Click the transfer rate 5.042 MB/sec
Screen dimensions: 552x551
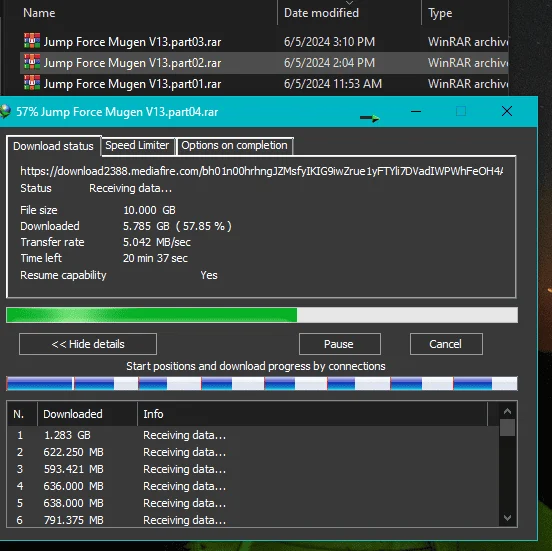pos(157,242)
